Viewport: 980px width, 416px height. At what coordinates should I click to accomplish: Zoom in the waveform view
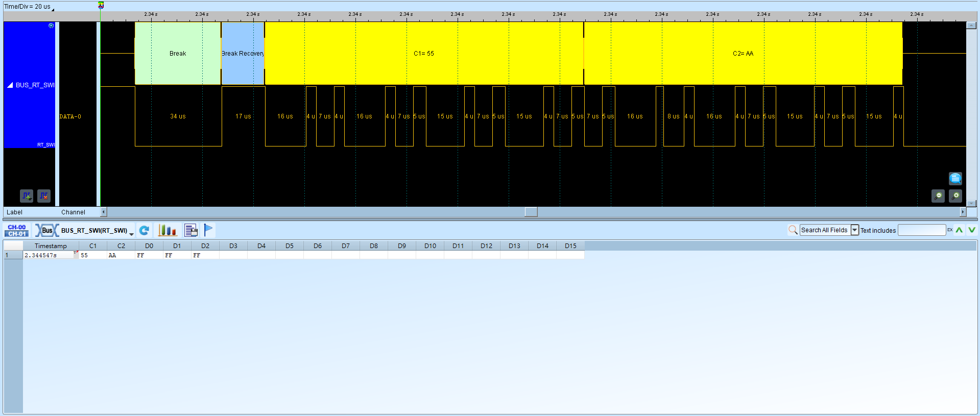tap(955, 195)
